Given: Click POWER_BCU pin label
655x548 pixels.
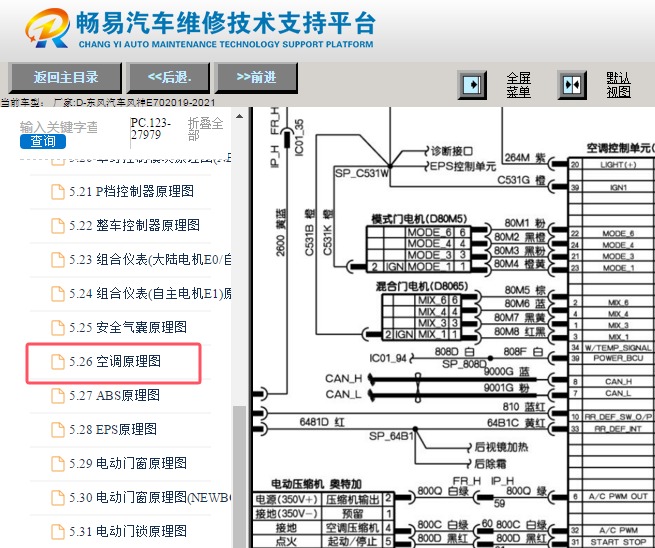Looking at the screenshot, I should (618, 358).
